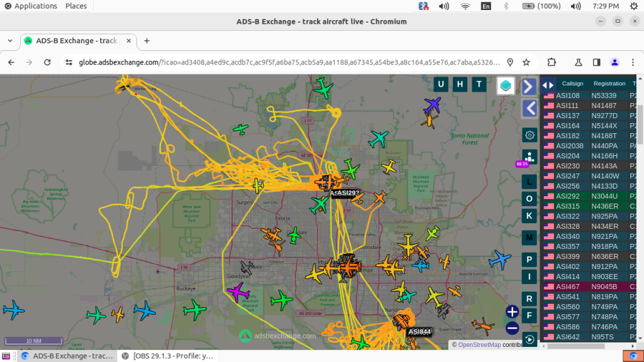Click the table vertical scrollbar
Screen dimensions: 644x362
pyautogui.click(x=640, y=125)
